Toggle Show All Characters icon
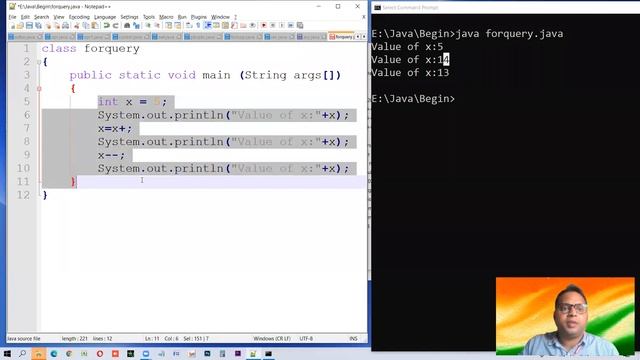Viewport: 640px width, 360px height. pos(198,25)
